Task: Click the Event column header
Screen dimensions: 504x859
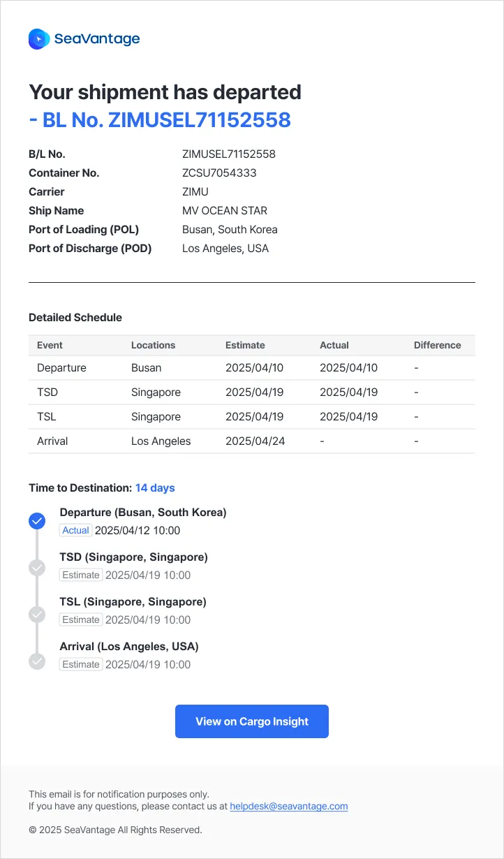Action: [50, 345]
